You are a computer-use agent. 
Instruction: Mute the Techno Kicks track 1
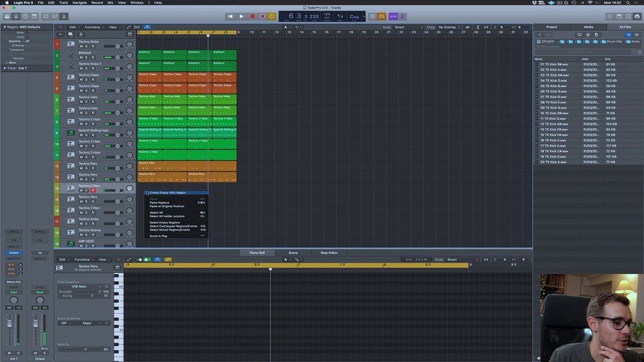click(81, 46)
